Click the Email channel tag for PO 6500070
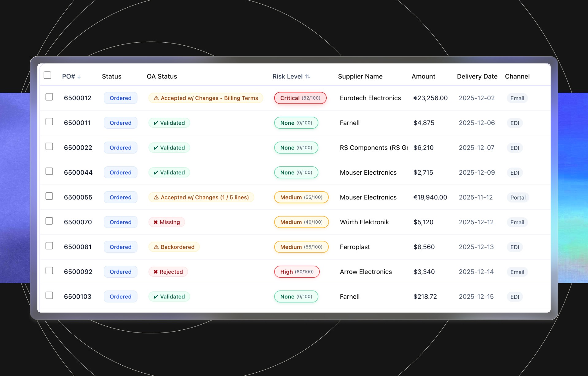Viewport: 588px width, 376px height. click(x=517, y=222)
